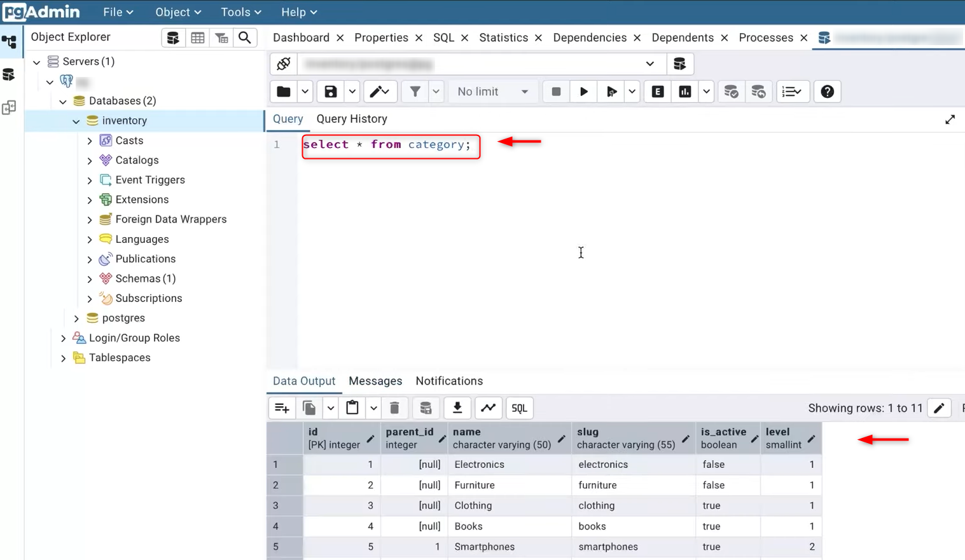965x560 pixels.
Task: Open the graph visualiser icon
Action: (x=488, y=408)
